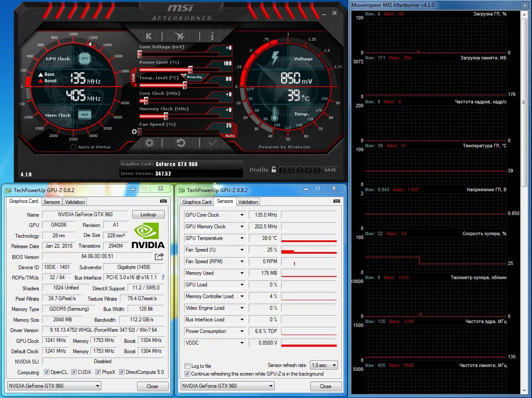The image size is (532, 398).
Task: Click the MEM chip icon in clock gauge
Action: [x=84, y=115]
